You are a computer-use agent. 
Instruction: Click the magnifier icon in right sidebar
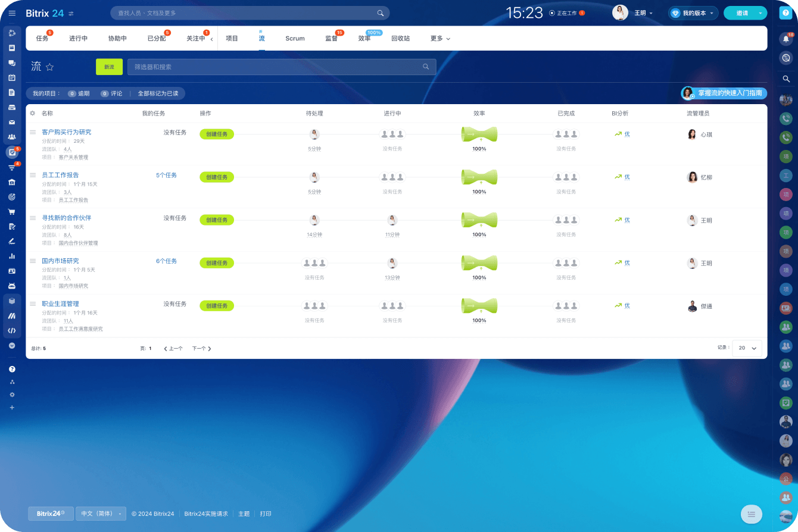785,79
